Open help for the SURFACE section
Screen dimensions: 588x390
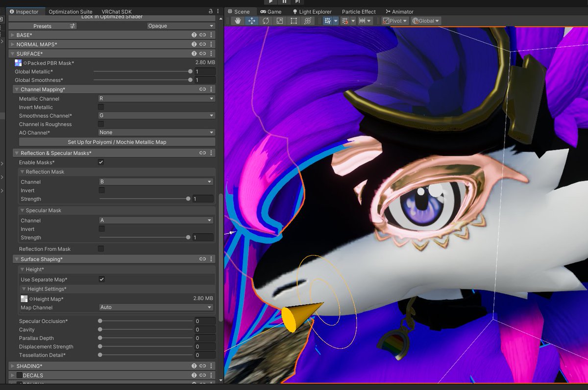click(x=195, y=53)
